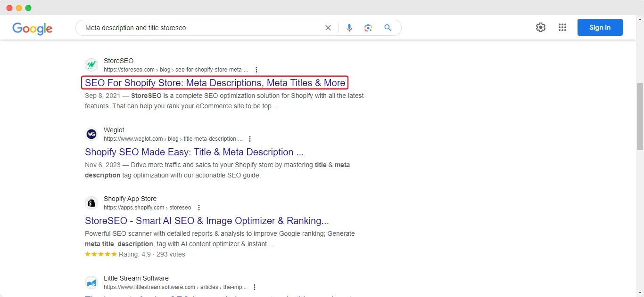Open the Google apps grid
This screenshot has width=644, height=297.
pos(562,27)
